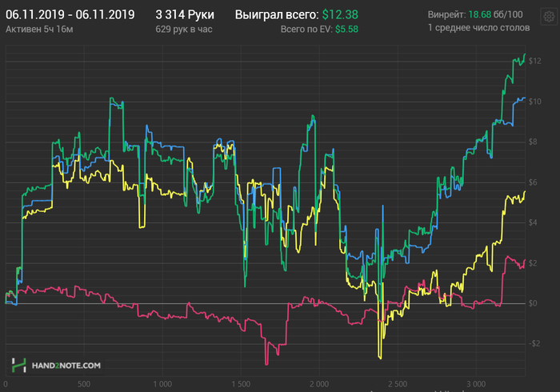Click the 'Всего по EV:' label
This screenshot has height=392, width=560.
306,30
